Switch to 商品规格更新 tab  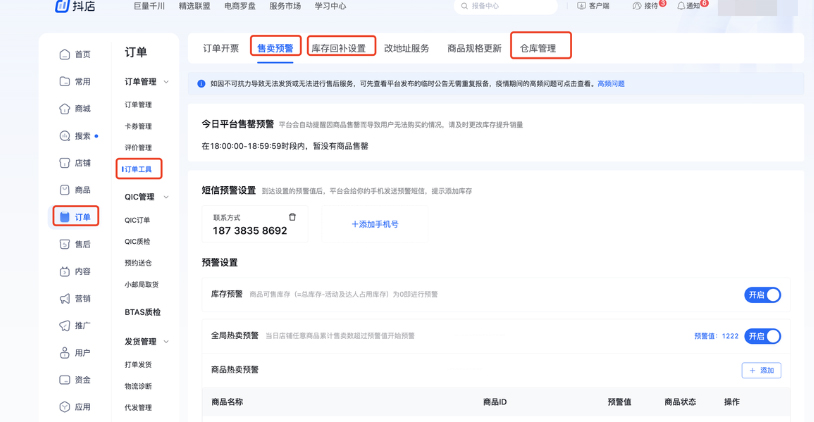pyautogui.click(x=474, y=48)
